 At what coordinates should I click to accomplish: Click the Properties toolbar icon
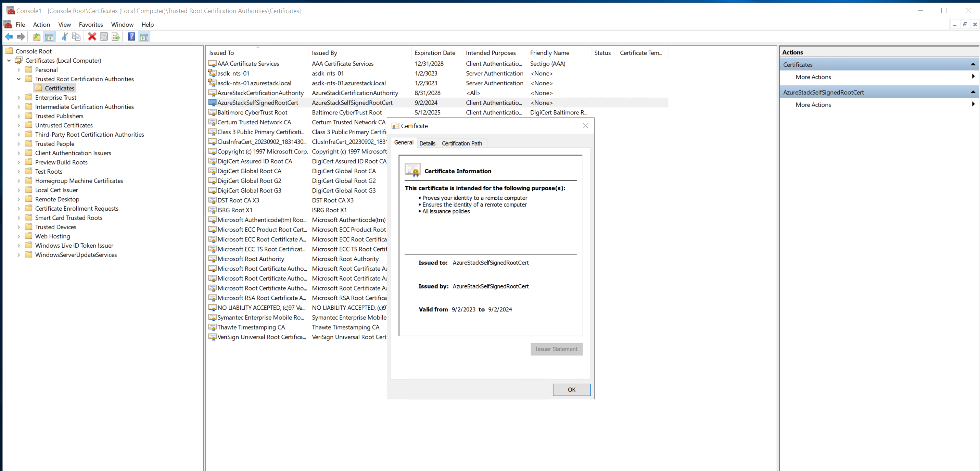tap(103, 37)
